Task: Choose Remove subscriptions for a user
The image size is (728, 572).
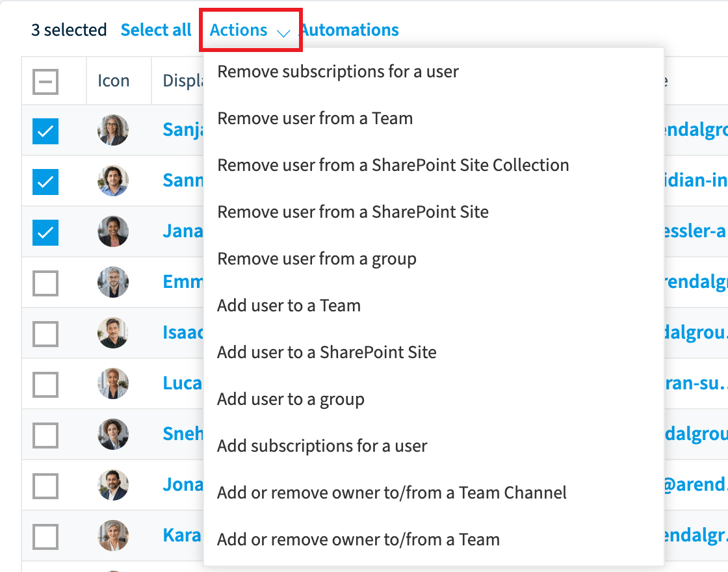Action: (434, 72)
